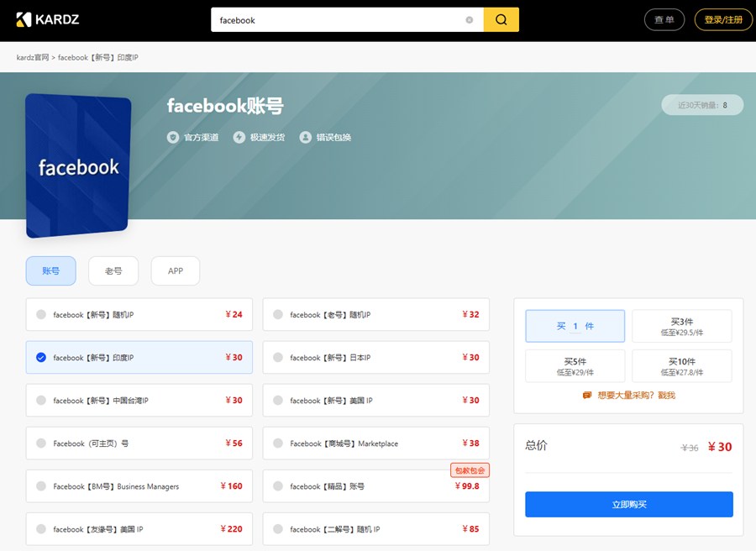Go to kardz官网 breadcrumb link
The image size is (756, 551).
(33, 57)
